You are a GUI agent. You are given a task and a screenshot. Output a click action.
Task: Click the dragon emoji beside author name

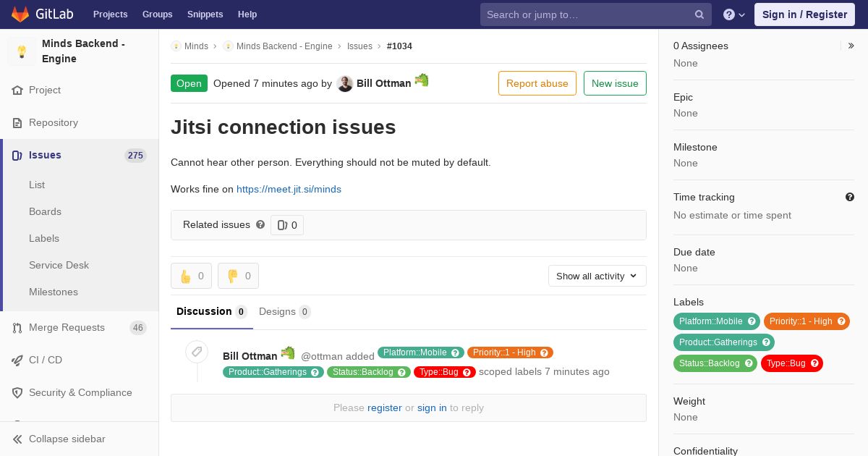[x=422, y=80]
